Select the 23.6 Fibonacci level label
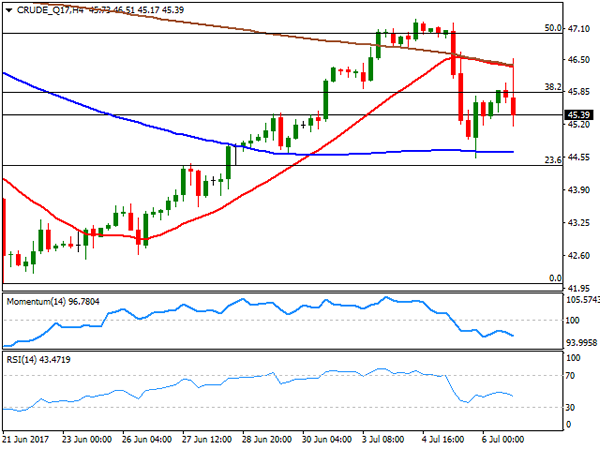 coord(553,160)
